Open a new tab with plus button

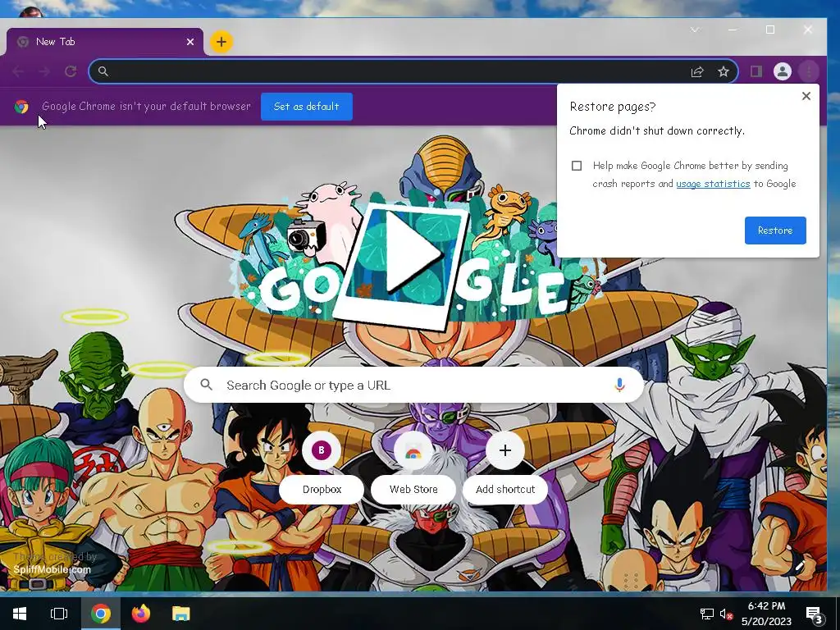pyautogui.click(x=221, y=42)
